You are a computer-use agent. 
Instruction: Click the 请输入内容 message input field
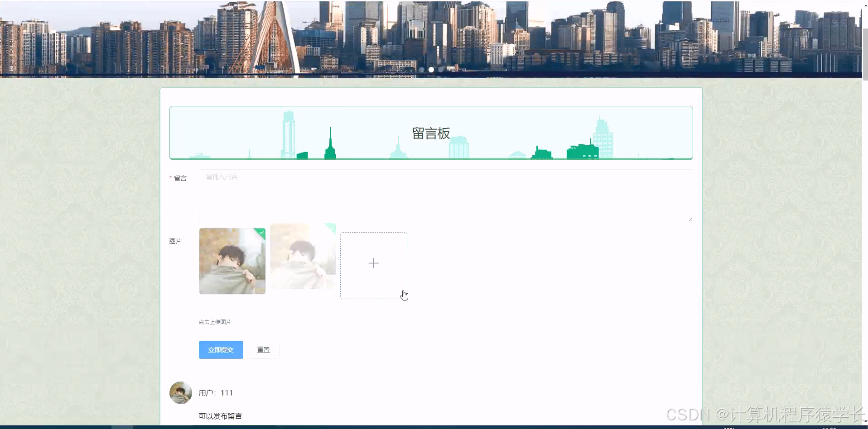[445, 195]
